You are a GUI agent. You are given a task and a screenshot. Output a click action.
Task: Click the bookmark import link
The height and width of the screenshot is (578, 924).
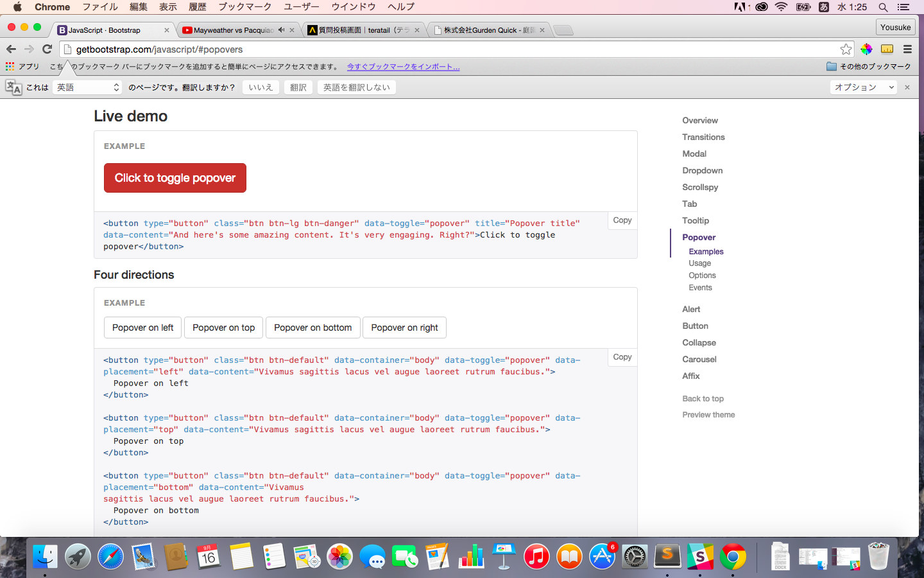coord(404,66)
